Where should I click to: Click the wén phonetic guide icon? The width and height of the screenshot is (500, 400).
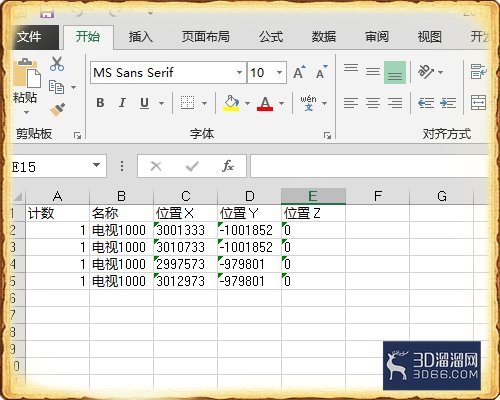coord(308,103)
